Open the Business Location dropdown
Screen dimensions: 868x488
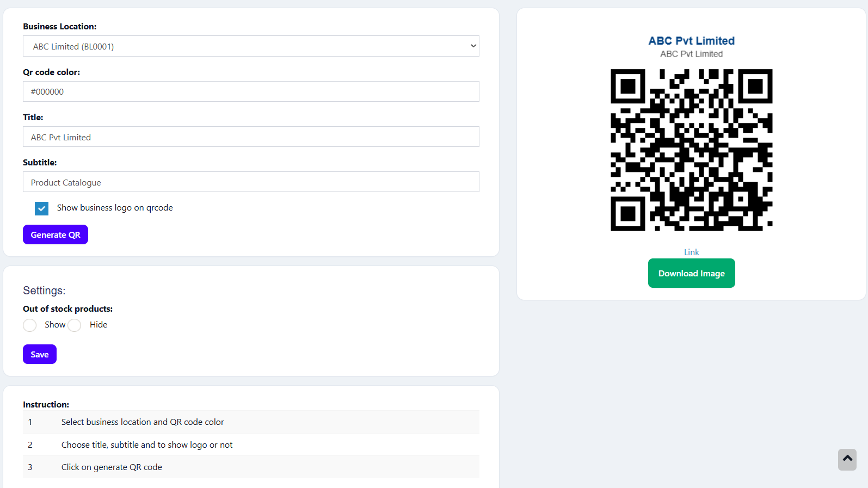click(x=250, y=46)
